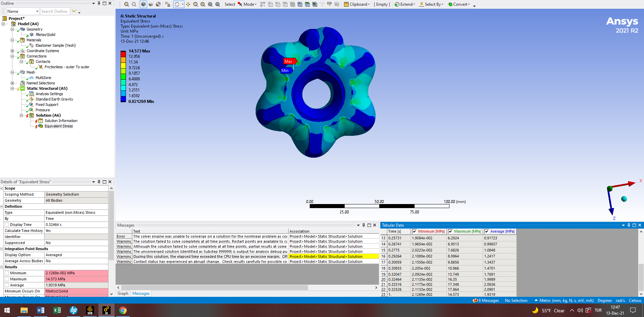Switch to the Graph tab
This screenshot has height=317, width=644.
click(123, 293)
